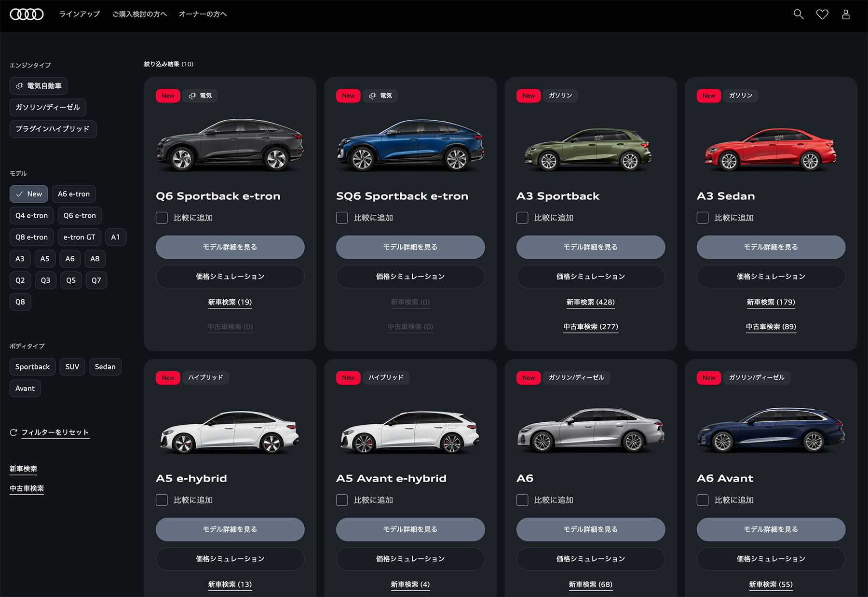Viewport: 868px width, 597px height.
Task: Check 比較に追加 for A5 Avant e-hybrid
Action: [342, 500]
